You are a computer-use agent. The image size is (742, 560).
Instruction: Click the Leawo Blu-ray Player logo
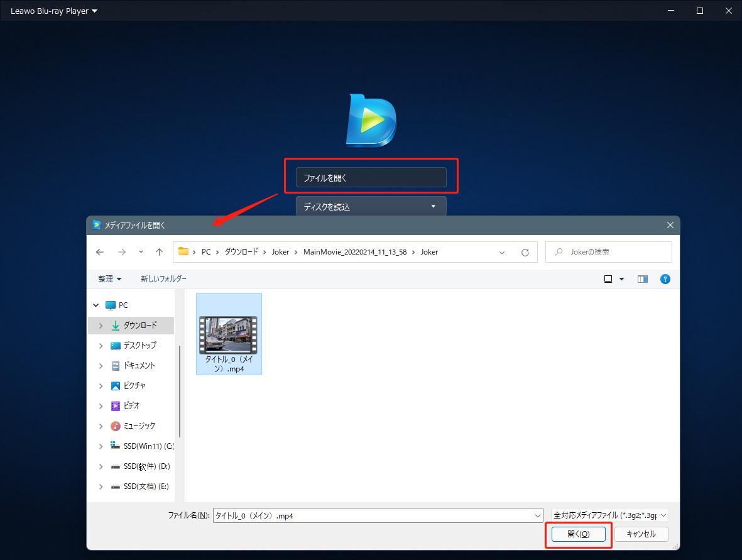click(x=371, y=121)
